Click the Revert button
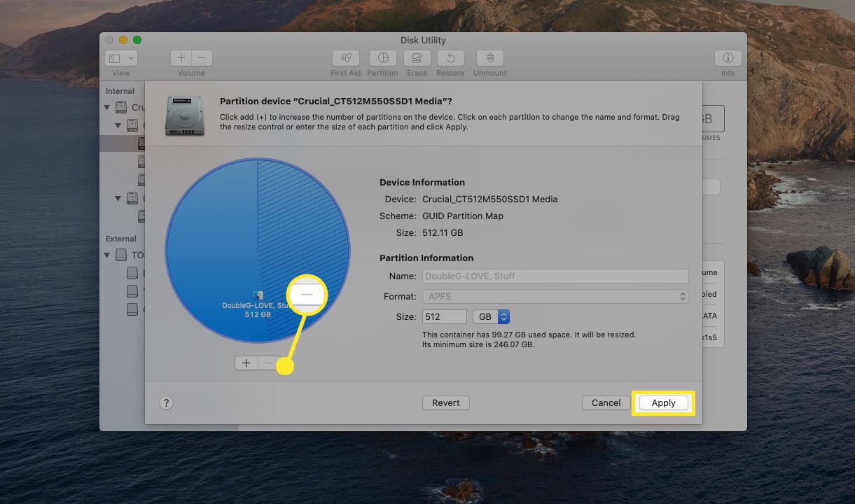This screenshot has width=855, height=504. 445,403
